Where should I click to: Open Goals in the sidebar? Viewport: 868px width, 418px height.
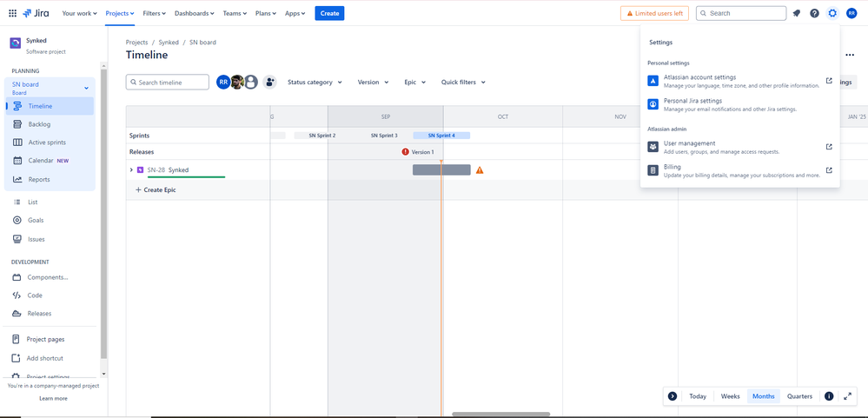tap(50, 220)
